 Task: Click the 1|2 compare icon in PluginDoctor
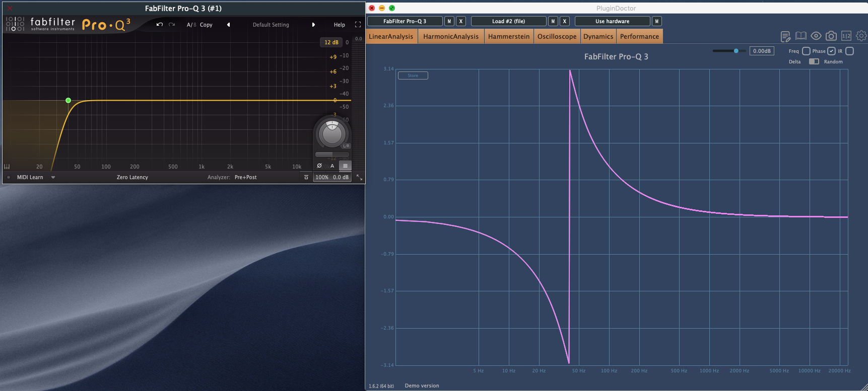coord(846,36)
